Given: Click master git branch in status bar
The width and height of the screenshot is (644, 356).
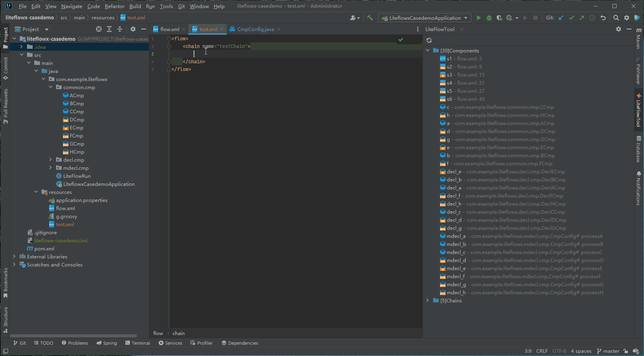Looking at the screenshot, I should [x=608, y=351].
